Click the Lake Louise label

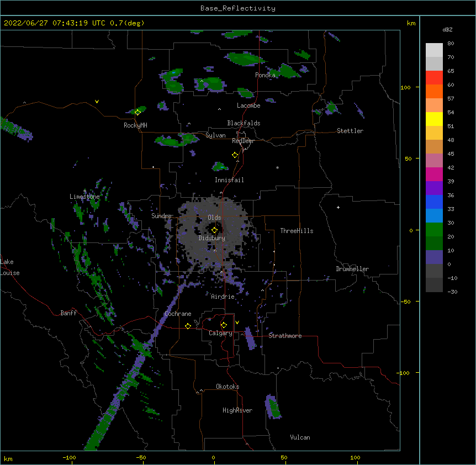point(9,267)
